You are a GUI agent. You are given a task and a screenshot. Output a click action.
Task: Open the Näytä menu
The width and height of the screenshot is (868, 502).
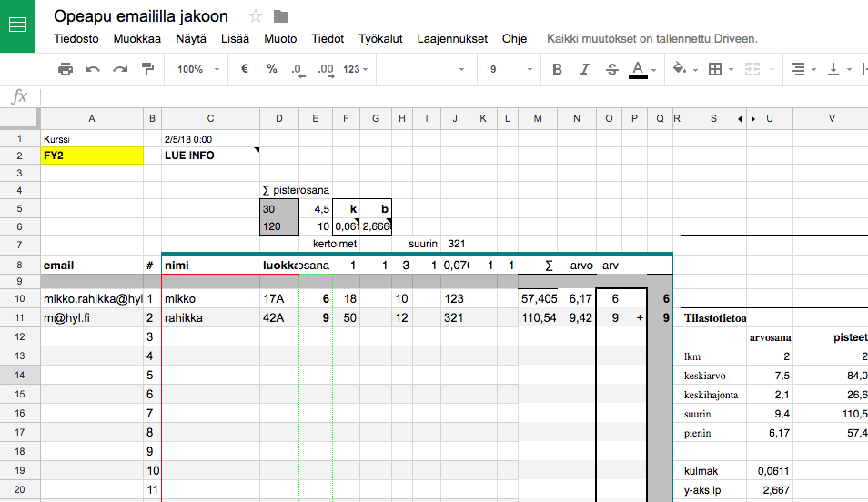191,39
